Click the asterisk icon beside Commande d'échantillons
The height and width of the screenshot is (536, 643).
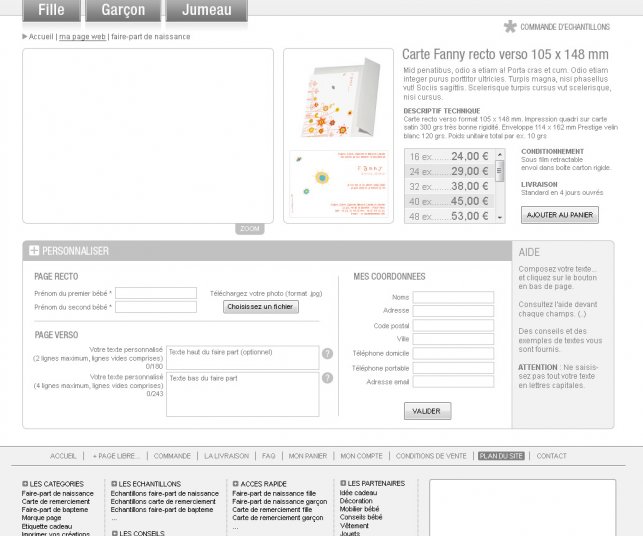[x=510, y=27]
